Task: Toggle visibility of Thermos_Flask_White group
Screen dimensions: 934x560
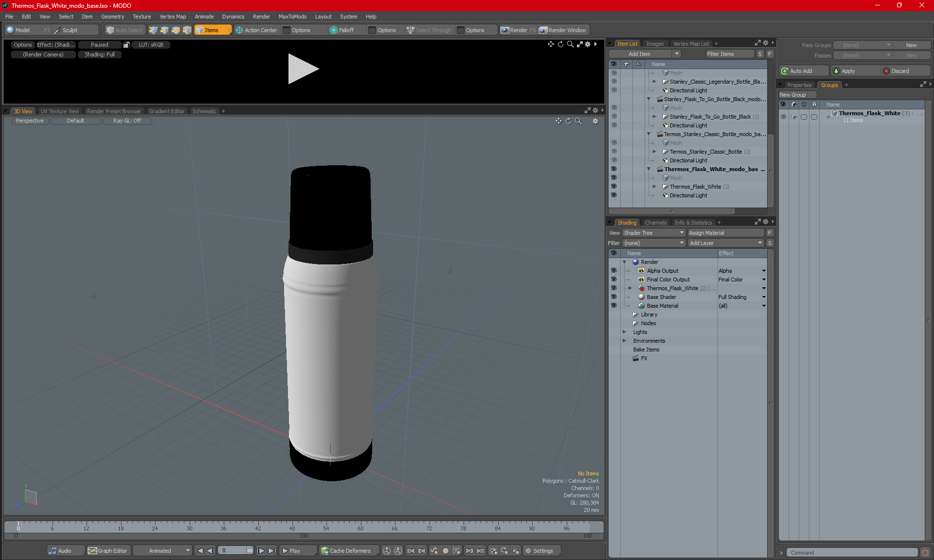Action: point(783,117)
